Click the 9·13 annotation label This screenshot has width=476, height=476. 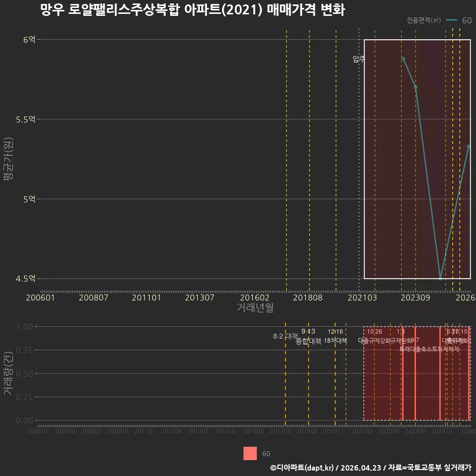[x=308, y=331]
